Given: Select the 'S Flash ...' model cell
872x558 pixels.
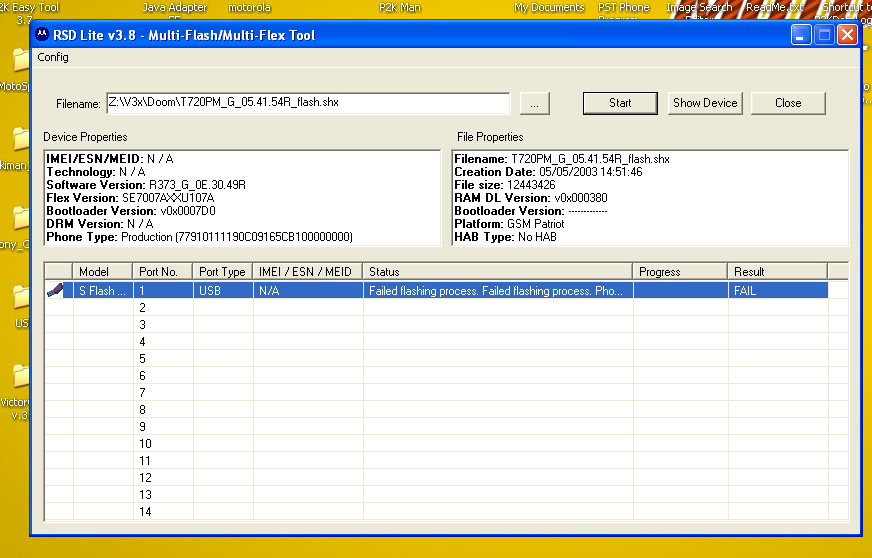Looking at the screenshot, I should coord(103,290).
